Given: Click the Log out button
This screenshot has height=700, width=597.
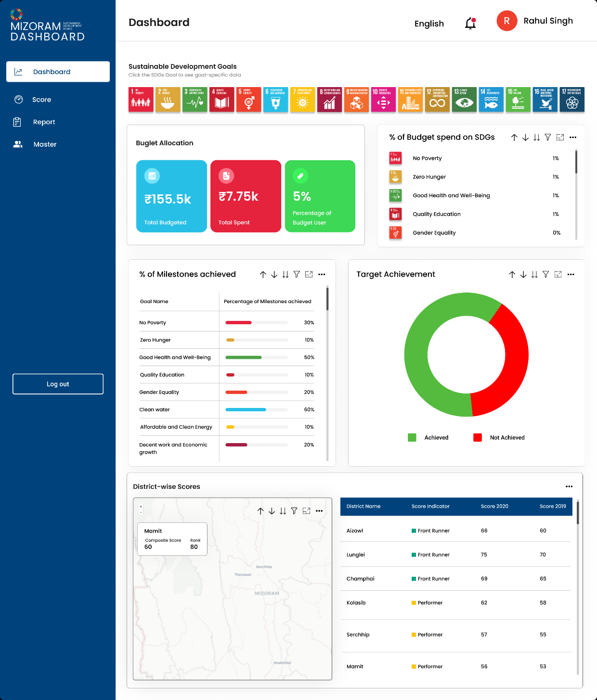Looking at the screenshot, I should [x=58, y=384].
